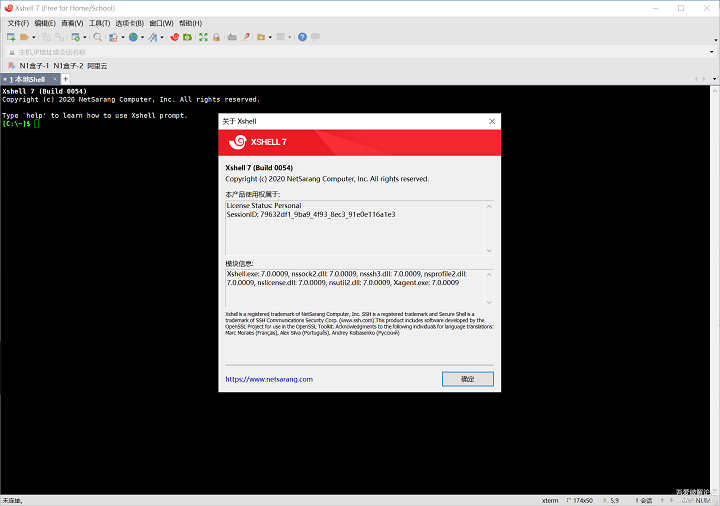This screenshot has width=720, height=506.
Task: Close the 关于 Xshell dialog
Action: pyautogui.click(x=492, y=121)
